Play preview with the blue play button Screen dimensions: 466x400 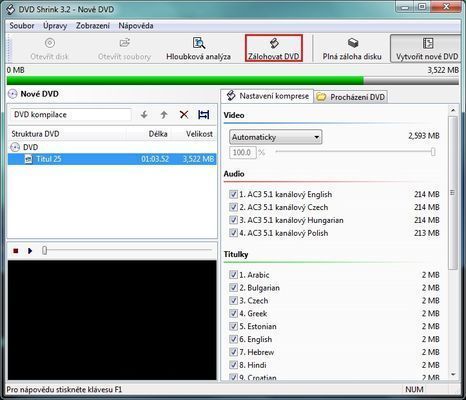(x=30, y=251)
